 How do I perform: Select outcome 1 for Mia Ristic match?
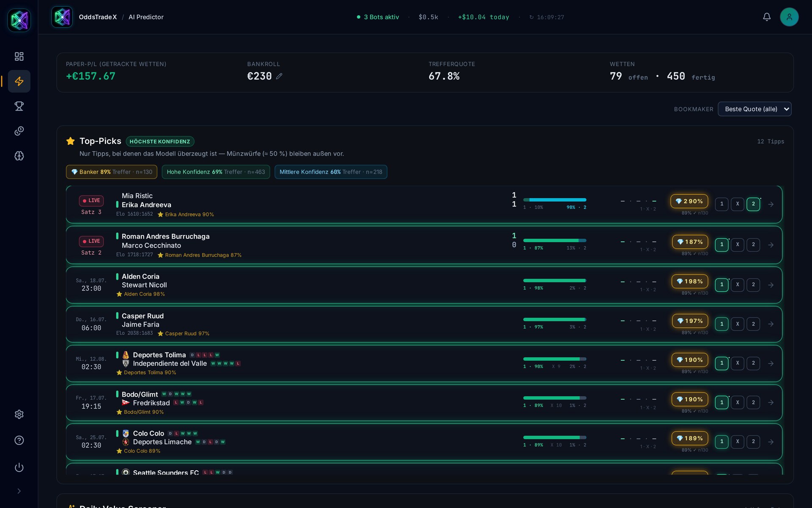721,204
